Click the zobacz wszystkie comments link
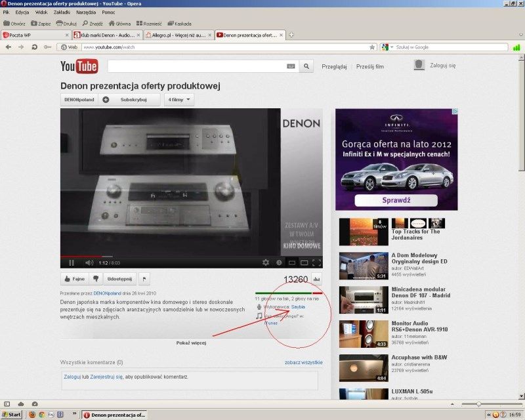The width and height of the screenshot is (525, 420). tap(304, 362)
